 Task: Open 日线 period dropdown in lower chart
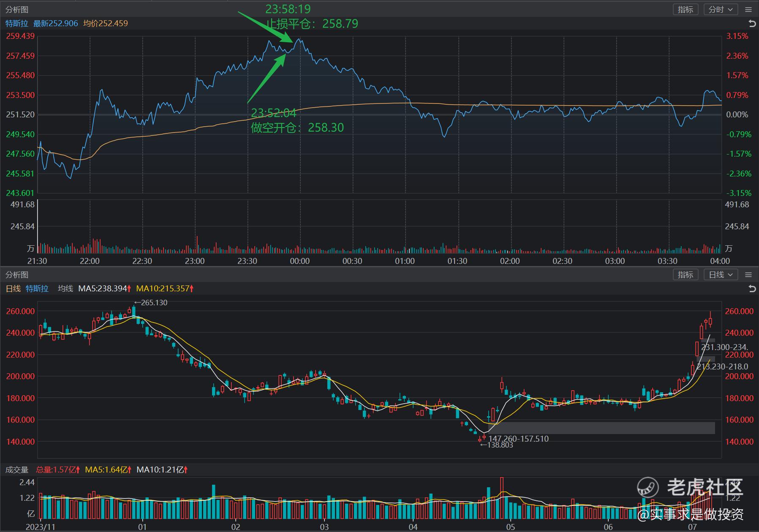721,274
